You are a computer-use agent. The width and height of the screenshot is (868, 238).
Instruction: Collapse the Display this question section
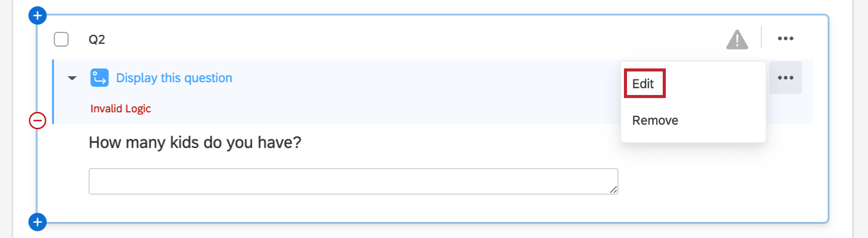tap(72, 78)
